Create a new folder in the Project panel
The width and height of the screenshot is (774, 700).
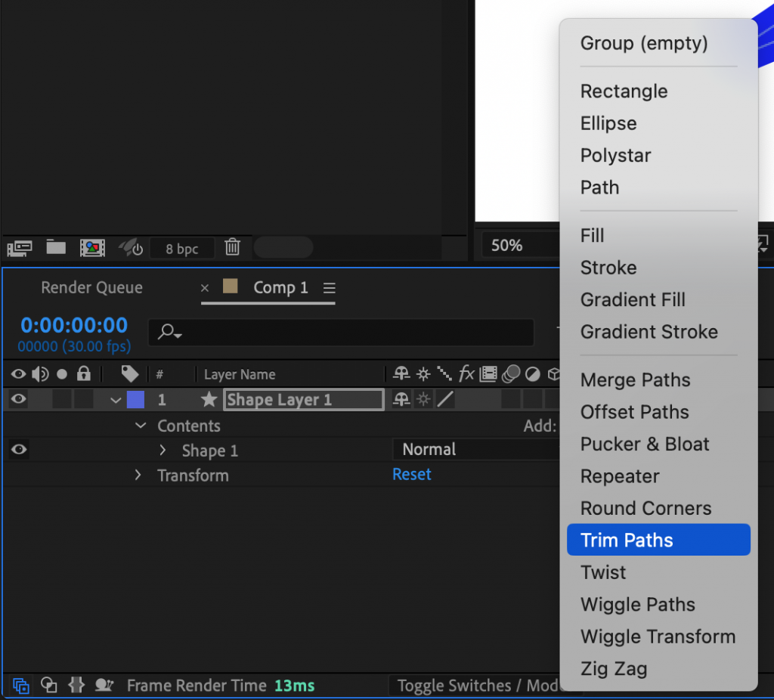pyautogui.click(x=56, y=247)
